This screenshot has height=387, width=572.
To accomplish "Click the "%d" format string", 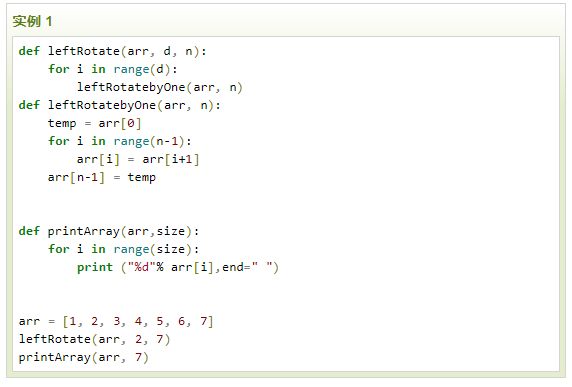I will [x=142, y=267].
